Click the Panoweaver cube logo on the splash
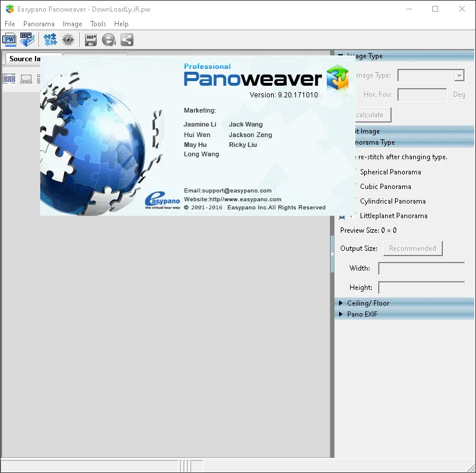 pyautogui.click(x=337, y=77)
